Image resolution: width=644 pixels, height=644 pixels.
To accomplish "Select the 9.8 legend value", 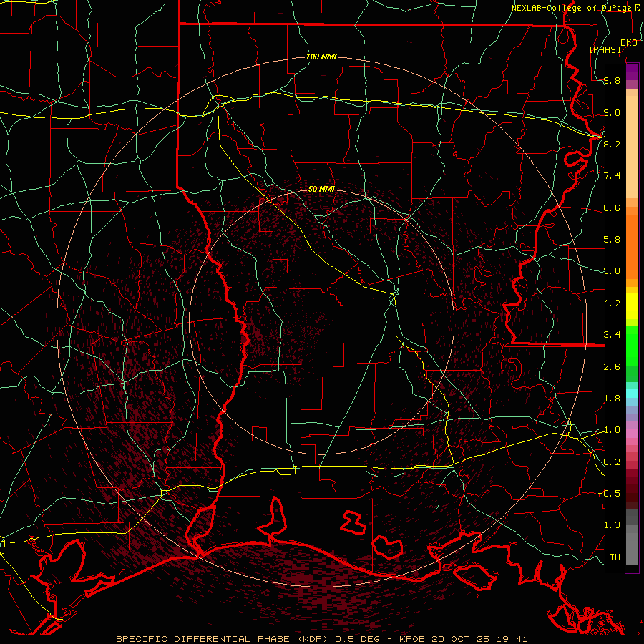I will point(612,80).
